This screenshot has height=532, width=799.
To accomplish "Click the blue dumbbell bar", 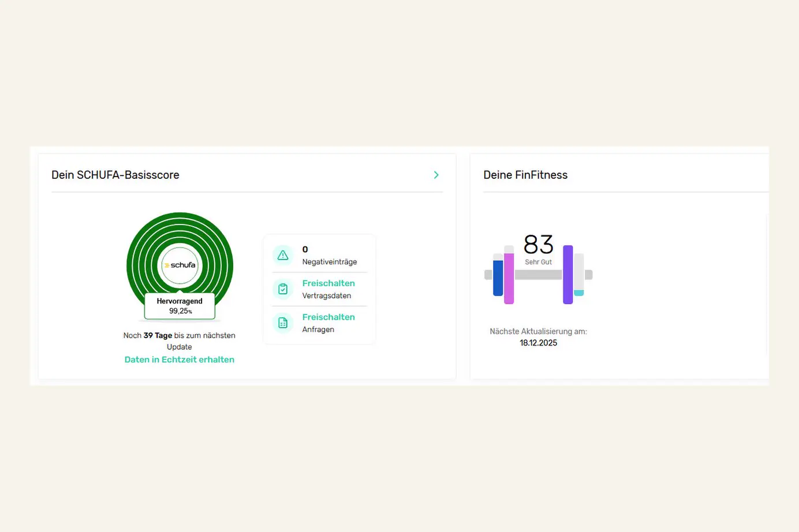I will point(498,278).
